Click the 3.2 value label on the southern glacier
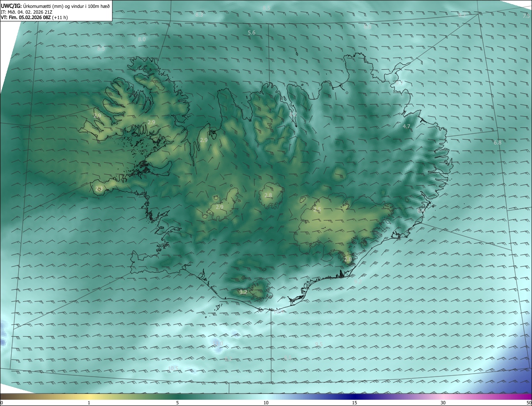 coord(244,292)
